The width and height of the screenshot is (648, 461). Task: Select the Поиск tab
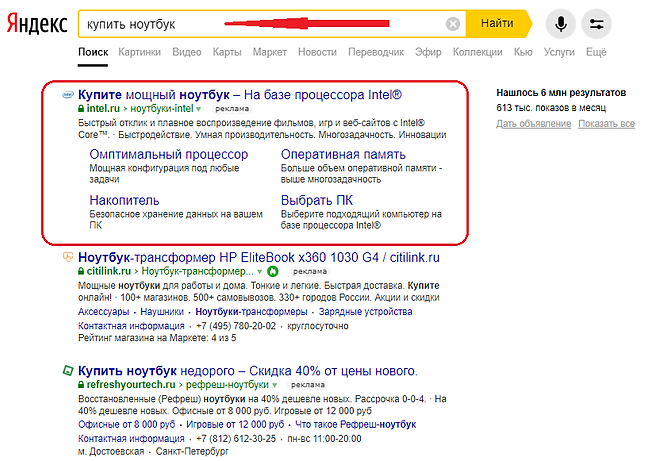click(93, 52)
